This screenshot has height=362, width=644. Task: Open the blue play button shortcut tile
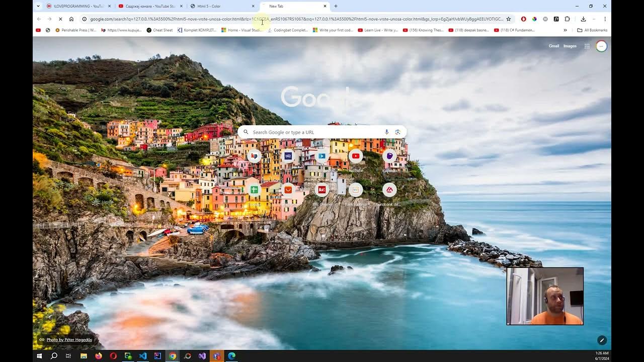[322, 156]
